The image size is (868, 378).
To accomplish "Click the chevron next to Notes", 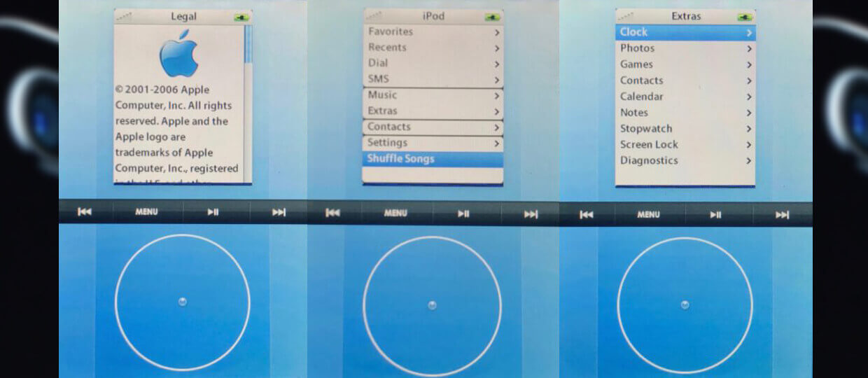I will 749,113.
